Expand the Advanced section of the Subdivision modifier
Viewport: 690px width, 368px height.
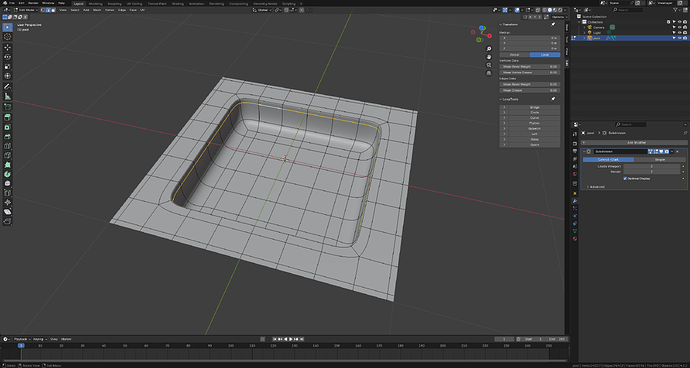point(597,187)
